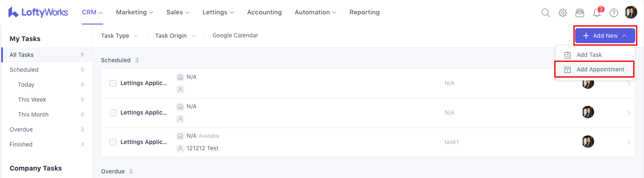Expand the Task Origin filter dropdown

(175, 36)
